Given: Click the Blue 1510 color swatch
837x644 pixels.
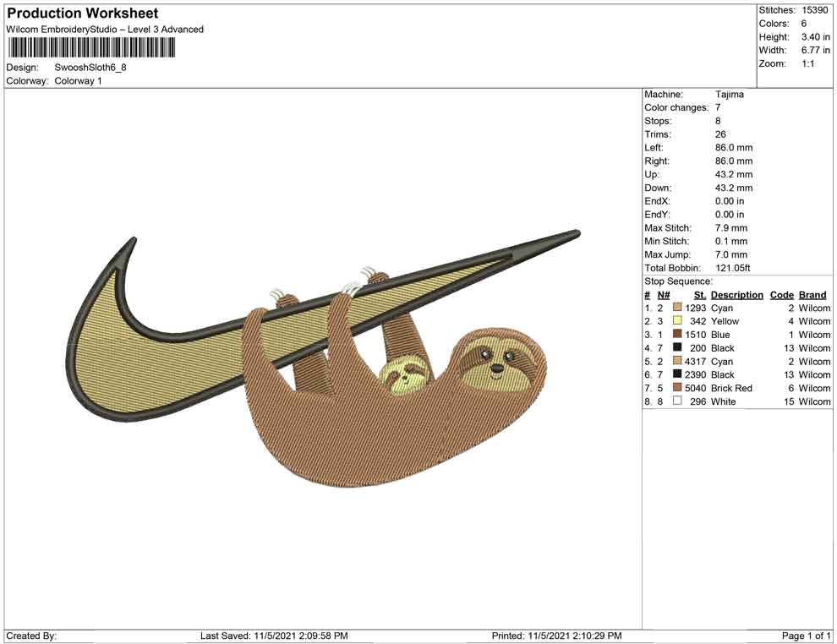Looking at the screenshot, I should coord(677,334).
